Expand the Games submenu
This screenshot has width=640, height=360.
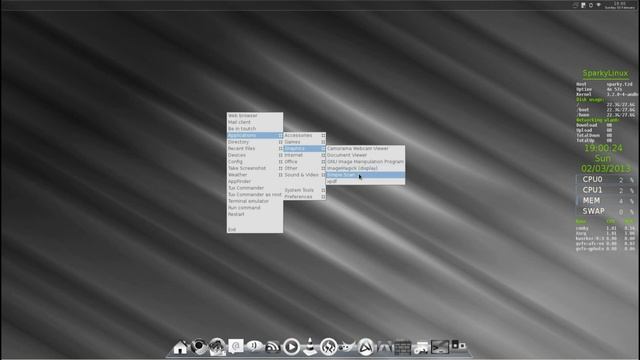304,142
